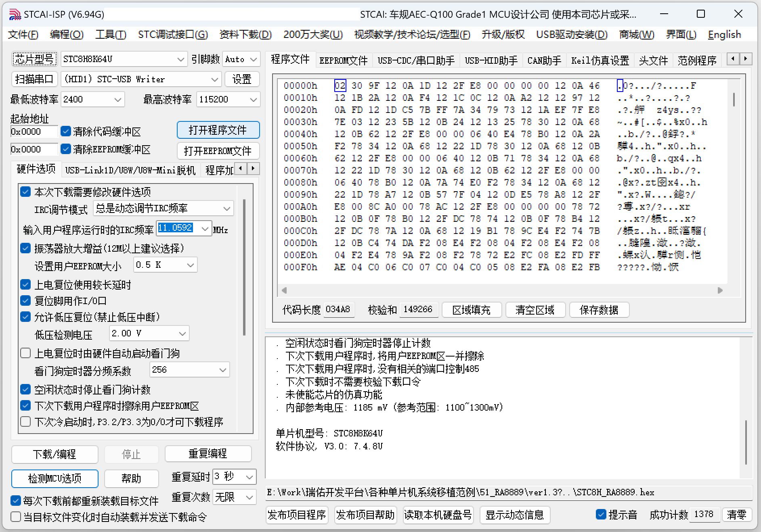Toggle 清除代码缓冲区 checkbox
The image size is (761, 532).
coord(66,131)
